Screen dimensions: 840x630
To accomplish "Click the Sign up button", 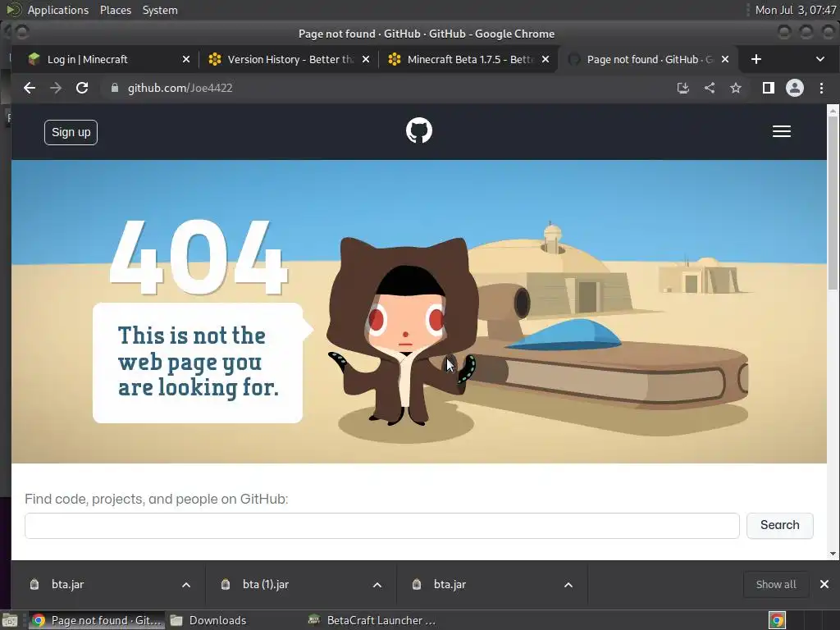I will pos(71,132).
